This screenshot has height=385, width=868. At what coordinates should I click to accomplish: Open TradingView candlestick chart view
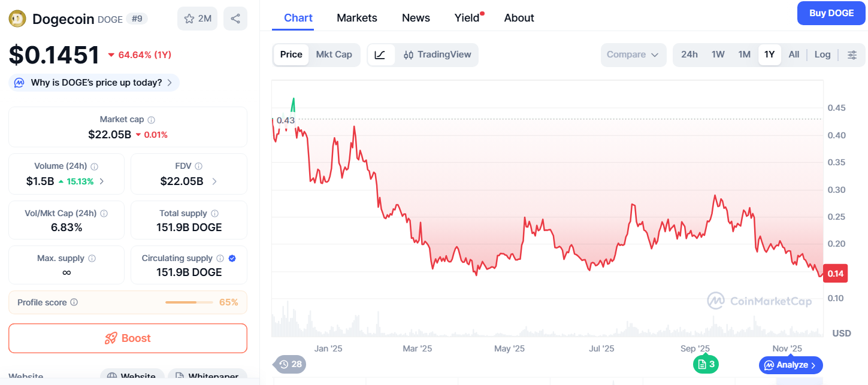point(437,54)
